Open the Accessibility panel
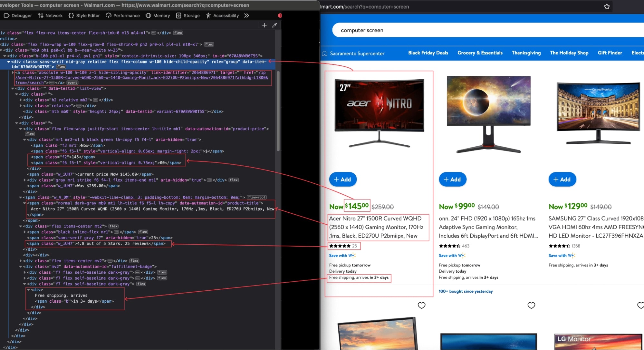This screenshot has width=644, height=350. pos(223,15)
